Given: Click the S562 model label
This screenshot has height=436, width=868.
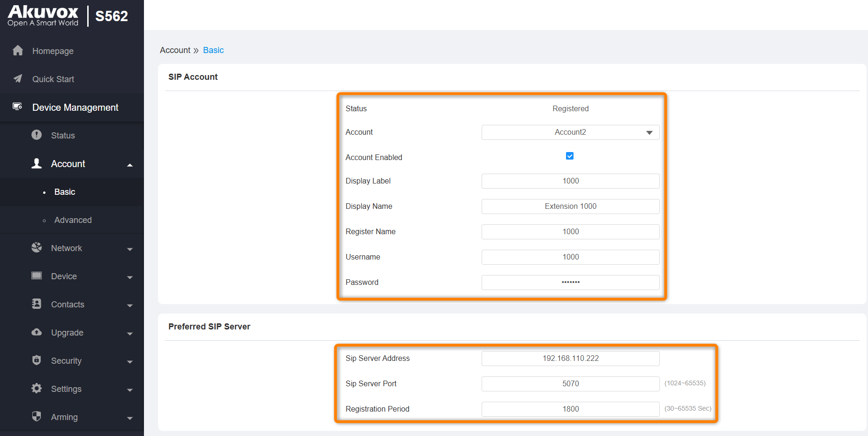Looking at the screenshot, I should pos(112,16).
